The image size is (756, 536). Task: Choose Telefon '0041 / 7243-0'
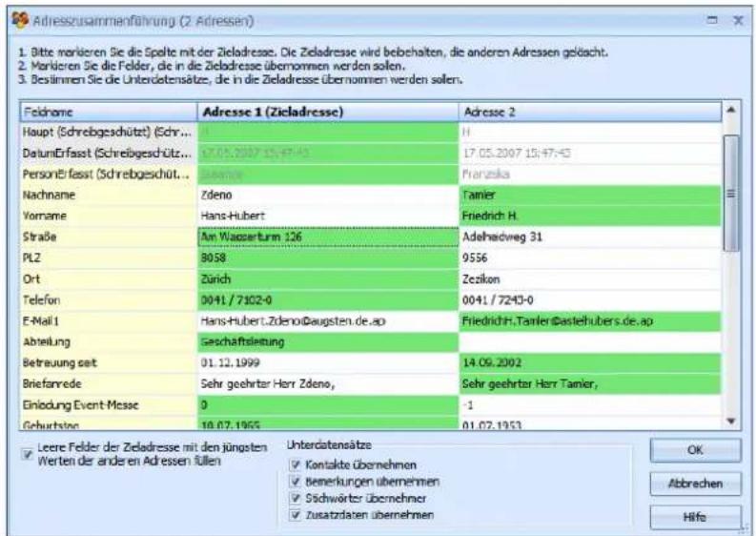click(x=590, y=300)
